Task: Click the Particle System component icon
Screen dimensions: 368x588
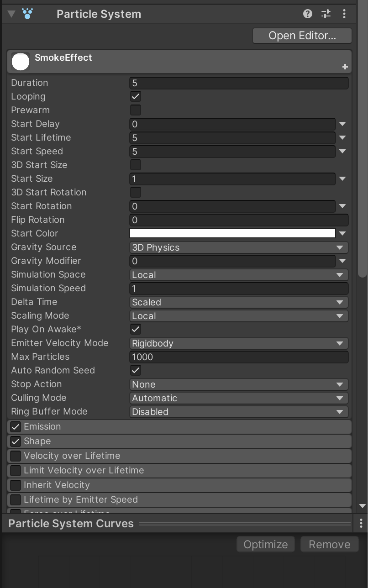Action: pyautogui.click(x=28, y=14)
